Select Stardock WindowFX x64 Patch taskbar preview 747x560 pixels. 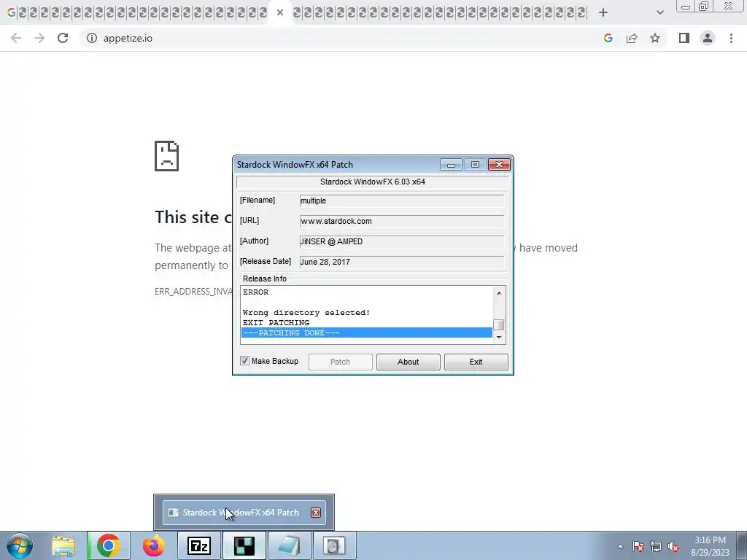pos(244,513)
